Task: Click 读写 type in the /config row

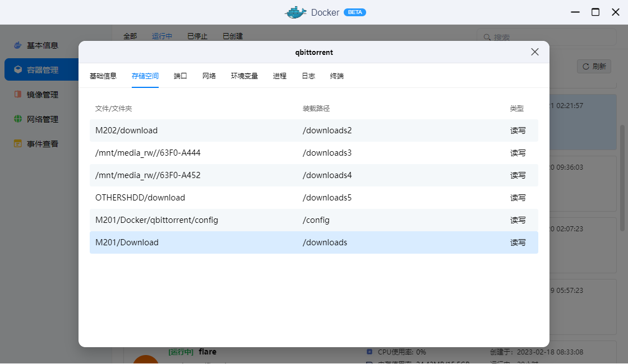Action: [x=518, y=220]
